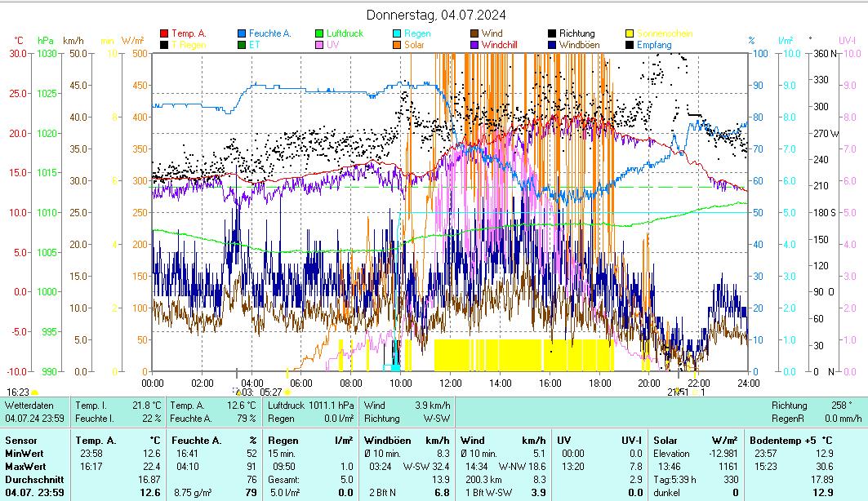Viewport: 868px width, 501px height.
Task: Click the chart title Donnerstag, 04.07.2024
Action: [435, 15]
